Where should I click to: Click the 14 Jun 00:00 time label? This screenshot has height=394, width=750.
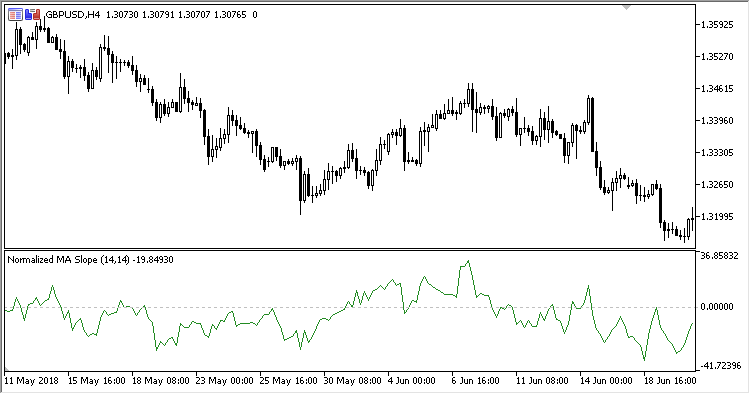pyautogui.click(x=607, y=381)
